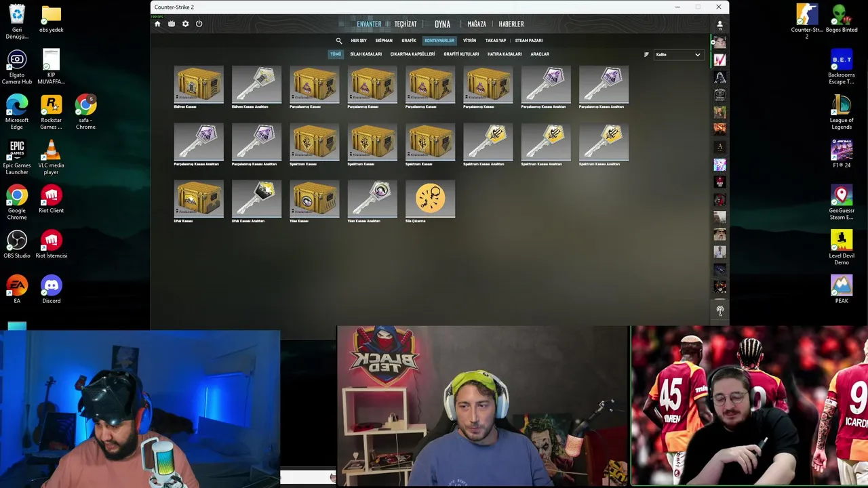Image resolution: width=868 pixels, height=488 pixels.
Task: Select the TÜMÜ subfilter
Action: pyautogui.click(x=336, y=54)
